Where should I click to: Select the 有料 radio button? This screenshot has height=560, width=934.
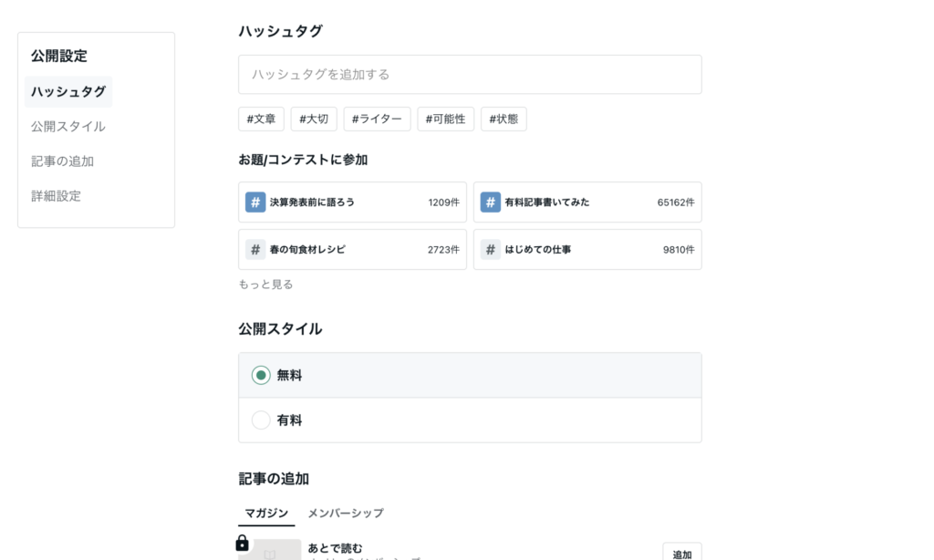(261, 420)
